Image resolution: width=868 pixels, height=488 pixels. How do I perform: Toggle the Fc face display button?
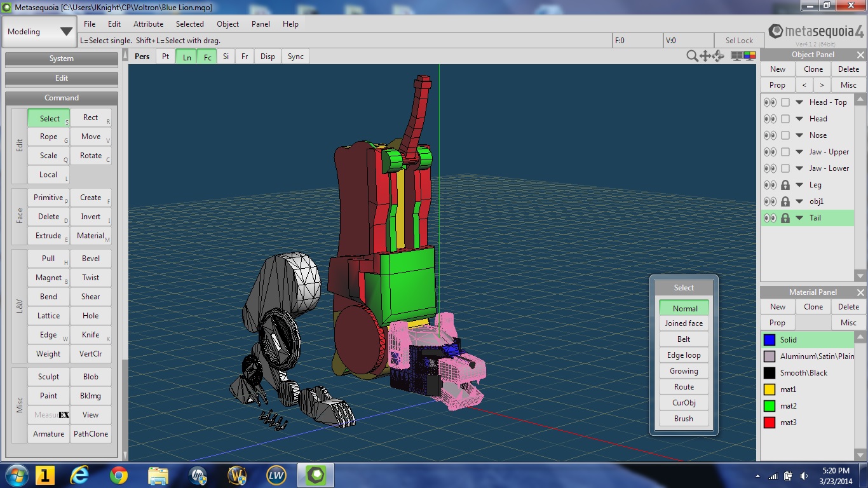(207, 57)
